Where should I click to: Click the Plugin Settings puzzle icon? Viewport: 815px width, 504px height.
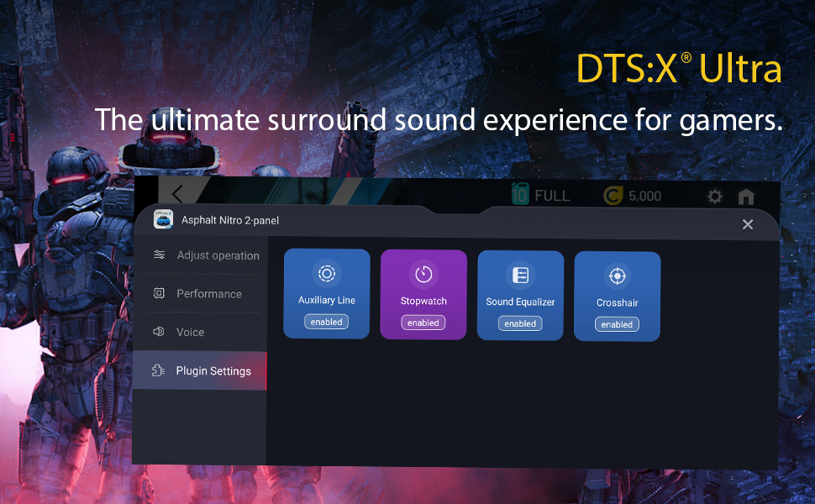click(x=158, y=370)
